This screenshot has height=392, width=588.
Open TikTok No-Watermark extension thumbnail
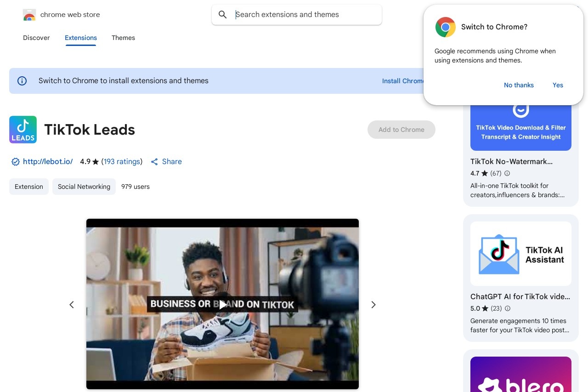(x=521, y=127)
